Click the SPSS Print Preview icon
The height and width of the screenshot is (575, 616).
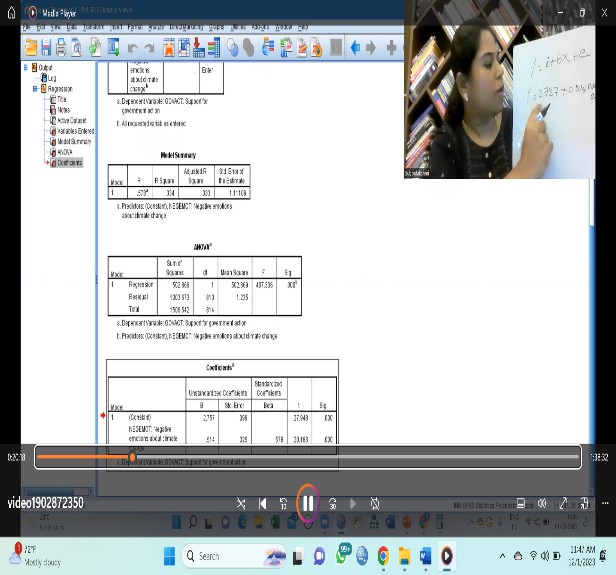point(76,48)
